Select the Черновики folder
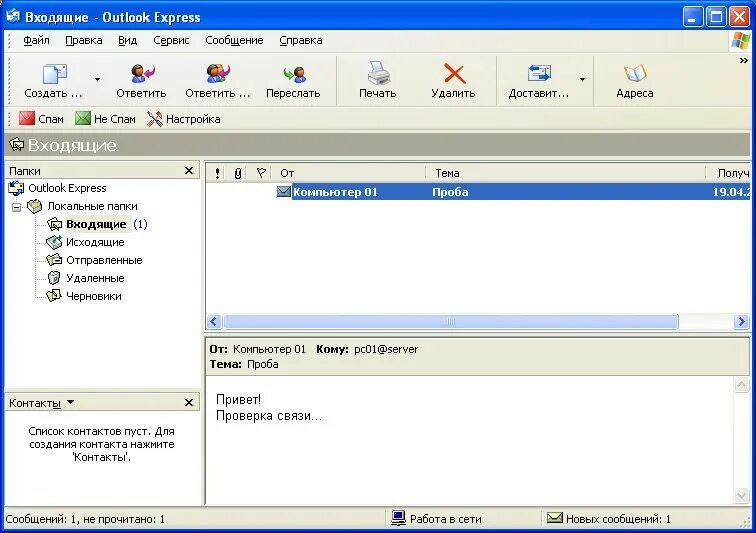 tap(94, 296)
